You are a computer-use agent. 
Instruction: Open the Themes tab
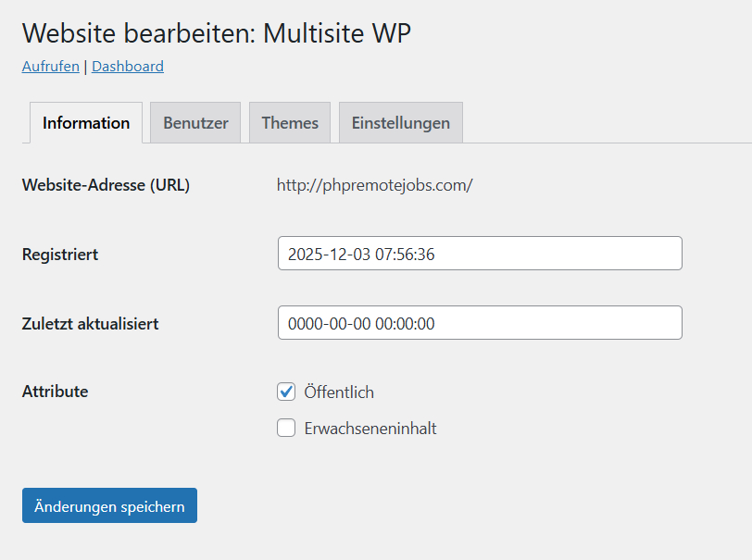point(289,123)
